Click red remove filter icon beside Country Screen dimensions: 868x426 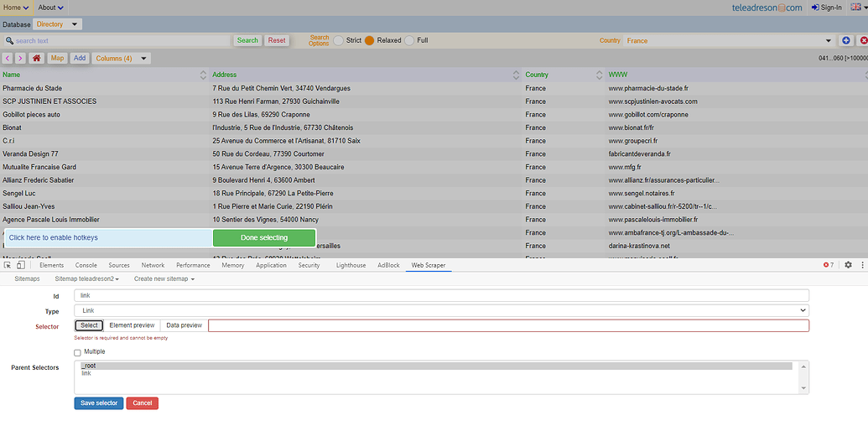863,40
